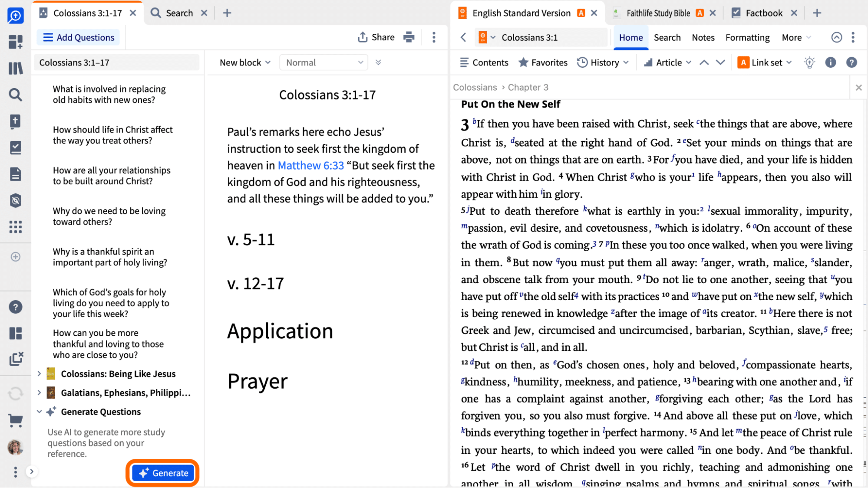The height and width of the screenshot is (488, 868).
Task: Open the Article navigation dropdown
Action: coord(667,62)
